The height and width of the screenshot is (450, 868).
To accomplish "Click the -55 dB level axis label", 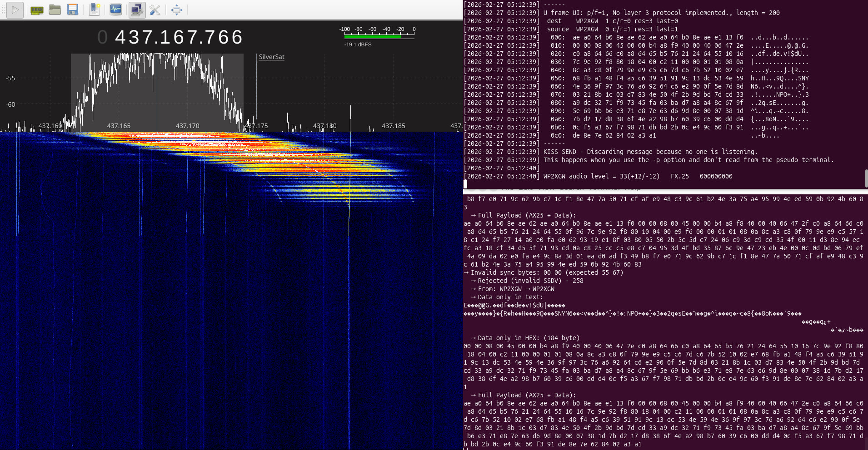I will 10,78.
